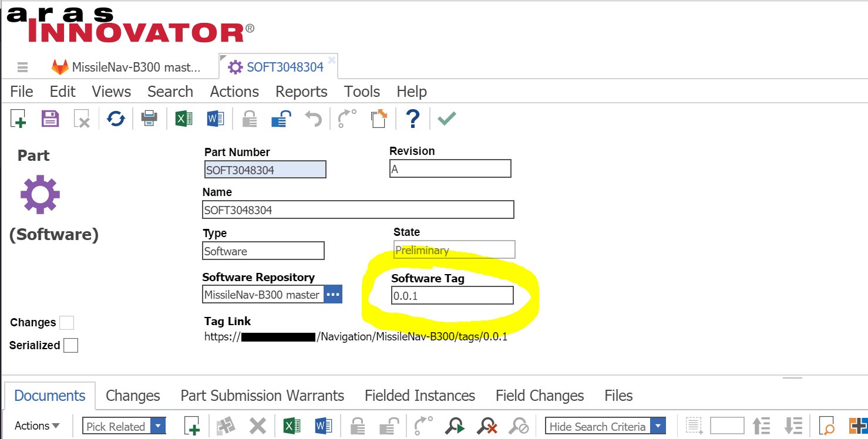The height and width of the screenshot is (439, 868).
Task: Open the Pick Related dropdown
Action: pos(158,426)
